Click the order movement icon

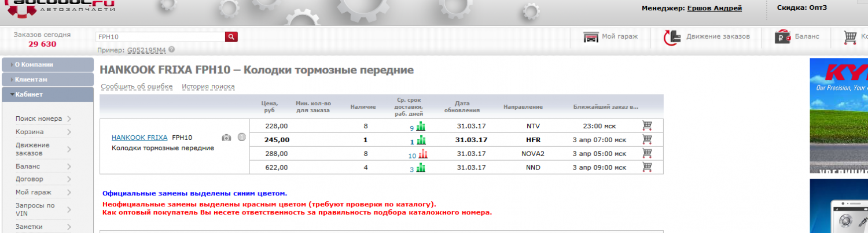(x=672, y=37)
